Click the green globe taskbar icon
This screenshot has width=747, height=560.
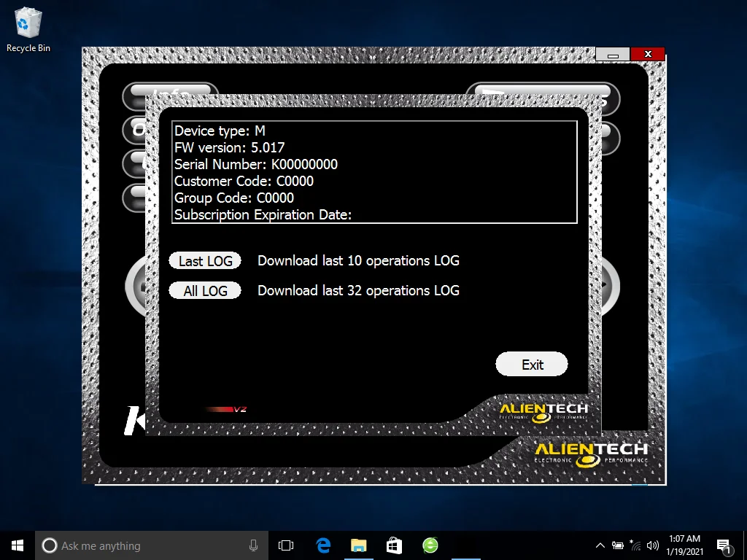(x=430, y=545)
